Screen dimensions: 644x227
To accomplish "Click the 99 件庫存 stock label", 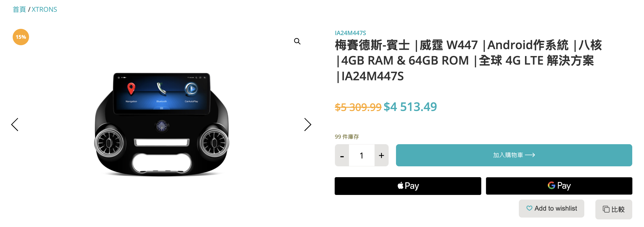I will click(347, 137).
